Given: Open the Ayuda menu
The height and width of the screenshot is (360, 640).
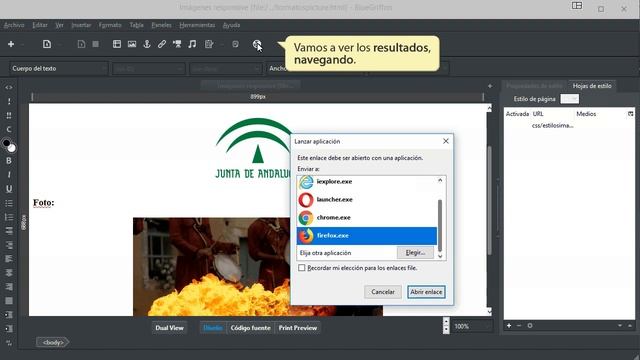Looking at the screenshot, I should [231, 25].
